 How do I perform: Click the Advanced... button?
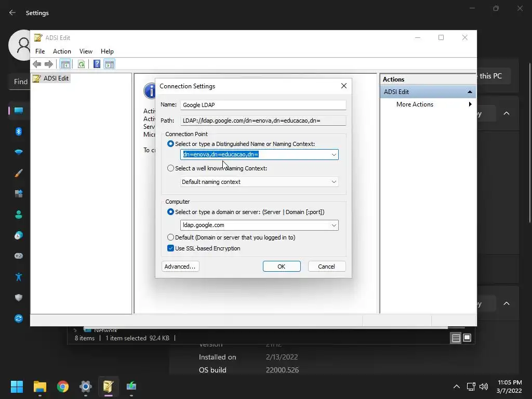[180, 267]
